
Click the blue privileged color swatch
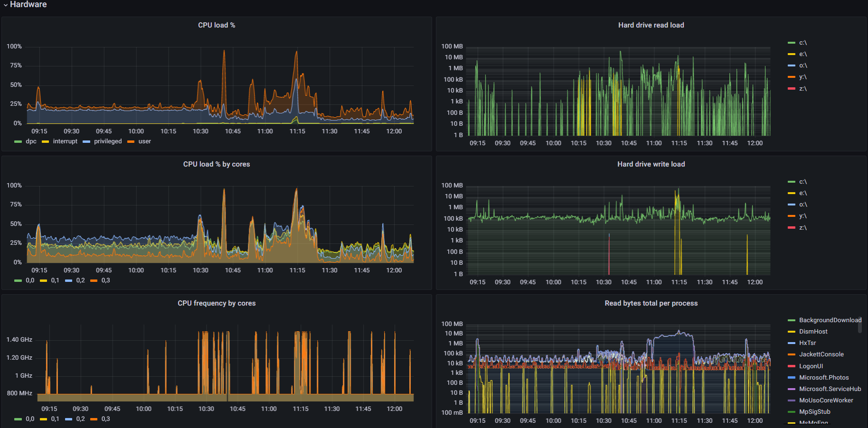tap(86, 142)
